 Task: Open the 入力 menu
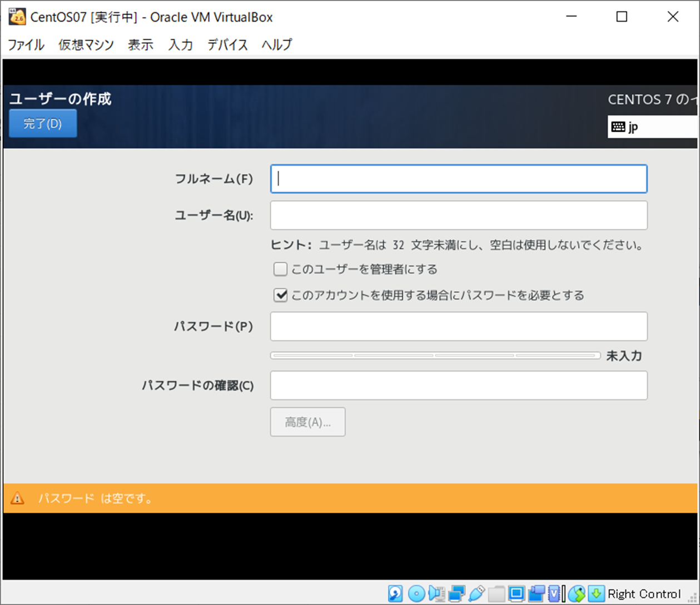coord(181,44)
